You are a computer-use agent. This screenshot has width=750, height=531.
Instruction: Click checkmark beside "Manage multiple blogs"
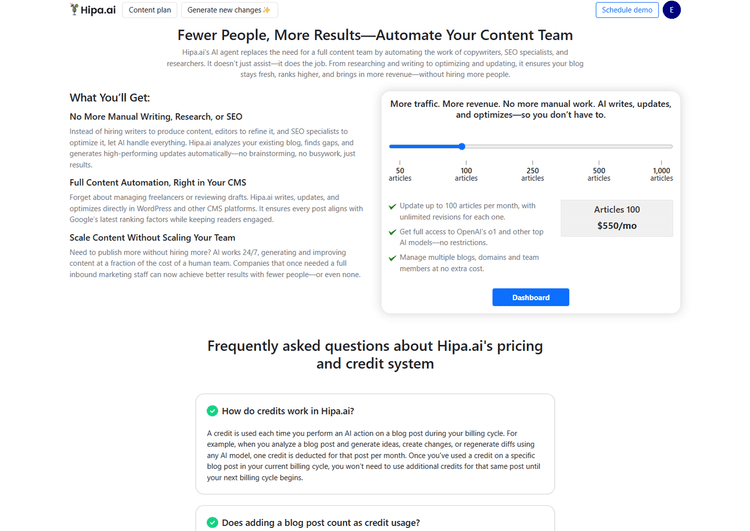click(x=393, y=257)
